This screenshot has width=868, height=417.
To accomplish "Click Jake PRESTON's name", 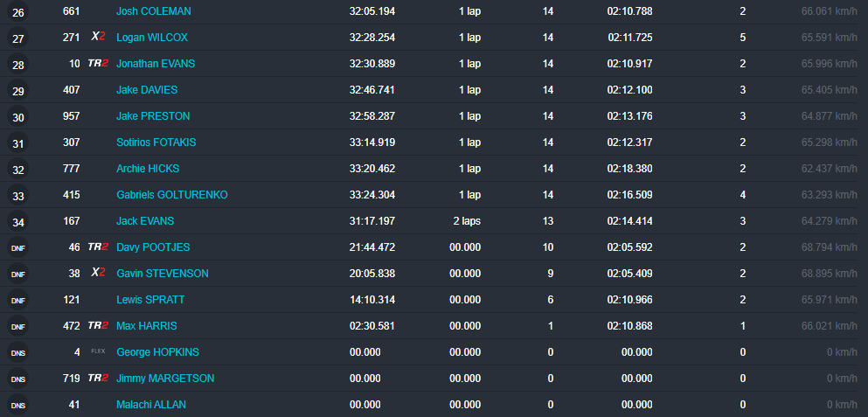I will tap(153, 116).
